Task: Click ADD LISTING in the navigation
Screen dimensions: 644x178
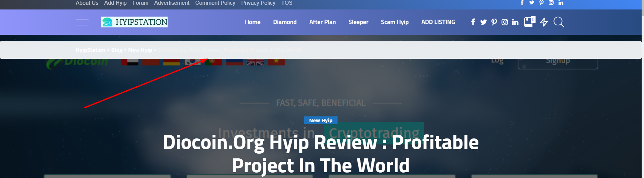Action: (438, 22)
